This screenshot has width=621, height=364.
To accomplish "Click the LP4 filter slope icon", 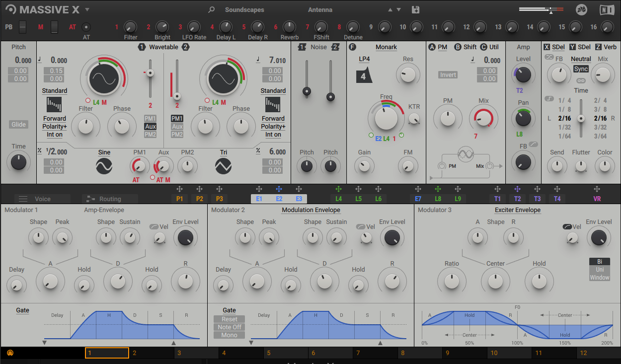I will pos(364,76).
